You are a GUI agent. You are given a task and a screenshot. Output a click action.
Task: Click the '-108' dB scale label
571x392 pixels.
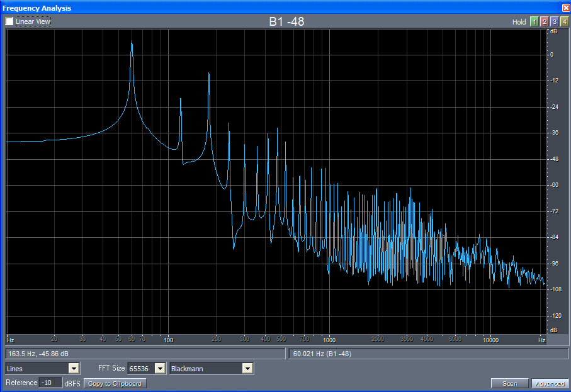point(555,289)
